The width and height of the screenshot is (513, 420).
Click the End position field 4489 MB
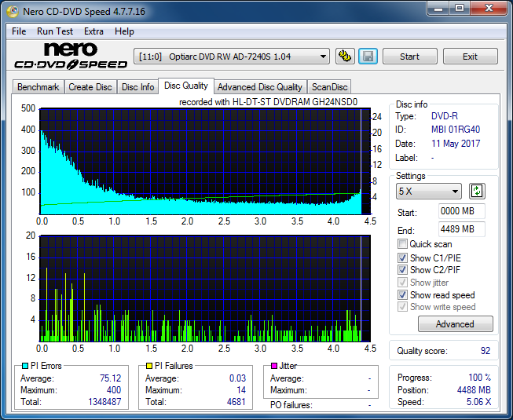tap(462, 229)
